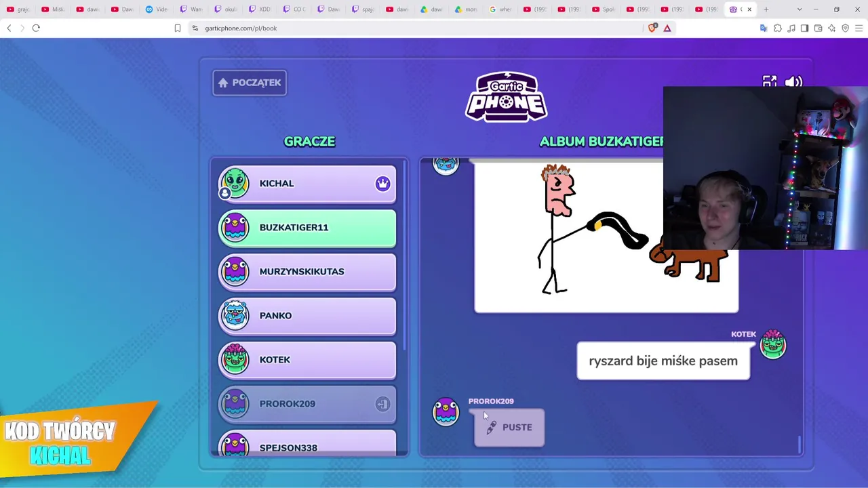This screenshot has width=868, height=488.
Task: Click Kotek's avatar beside the text bubble
Action: 773,344
